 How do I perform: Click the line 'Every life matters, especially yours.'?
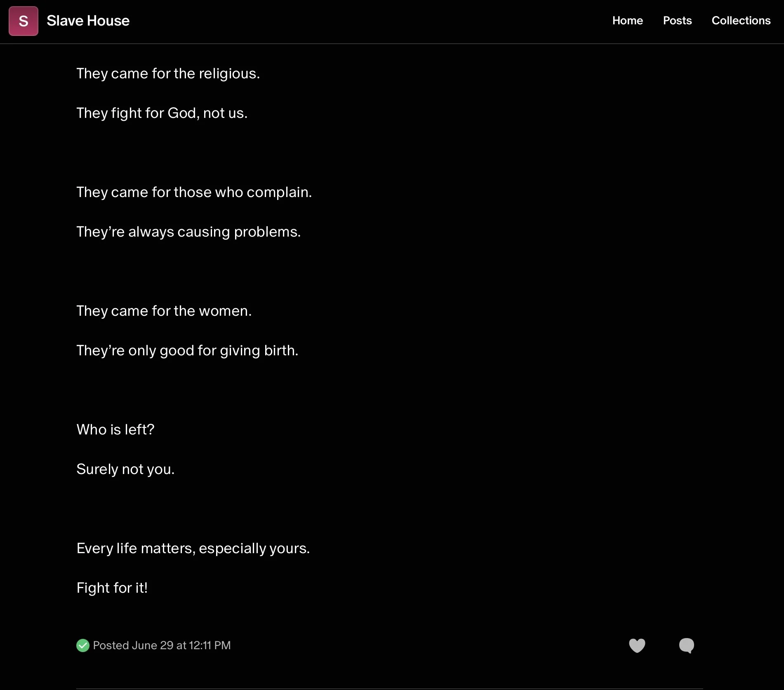pyautogui.click(x=193, y=548)
